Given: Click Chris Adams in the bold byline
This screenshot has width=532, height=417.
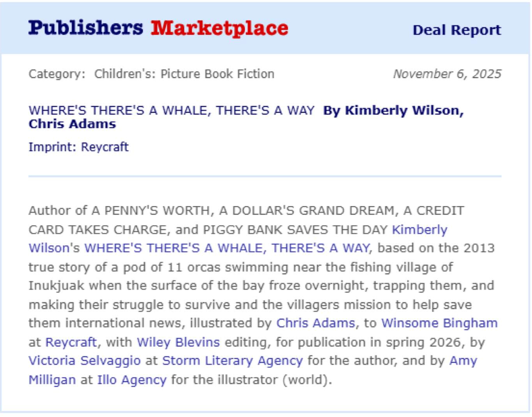Looking at the screenshot, I should tap(72, 124).
